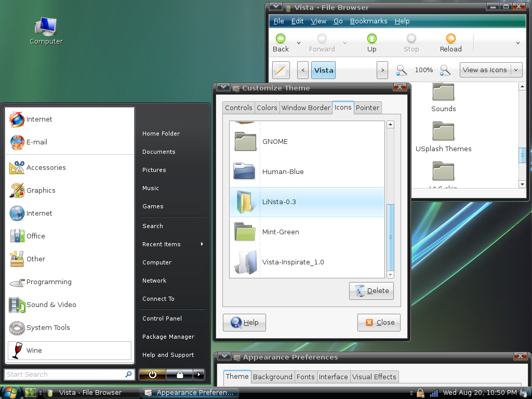Screen dimensions: 532x399
Task: Click the network signal tray icon
Action: click(x=434, y=393)
